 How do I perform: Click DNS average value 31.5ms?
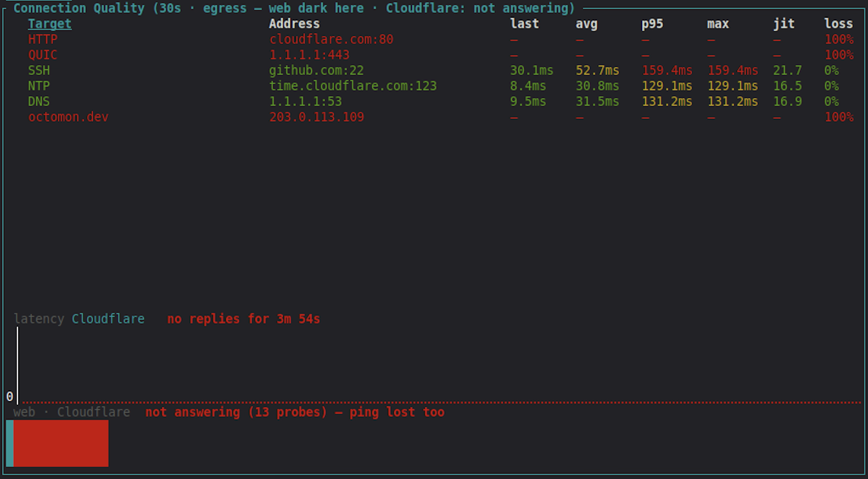point(597,101)
